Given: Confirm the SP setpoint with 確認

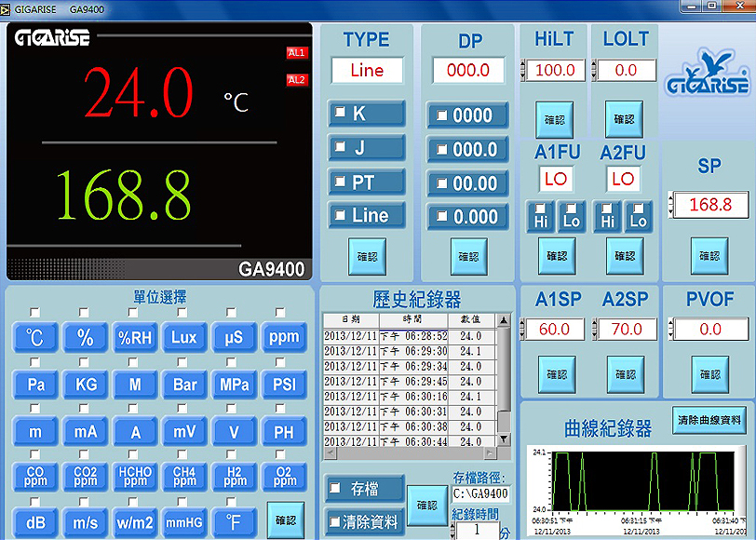Looking at the screenshot, I should pyautogui.click(x=709, y=256).
